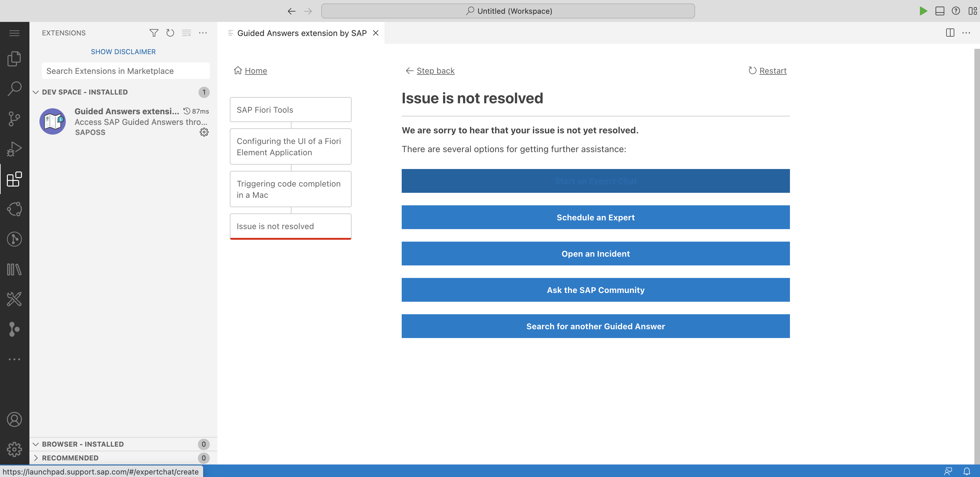980x477 pixels.
Task: Click the SAPOSS publisher label
Action: [x=90, y=132]
